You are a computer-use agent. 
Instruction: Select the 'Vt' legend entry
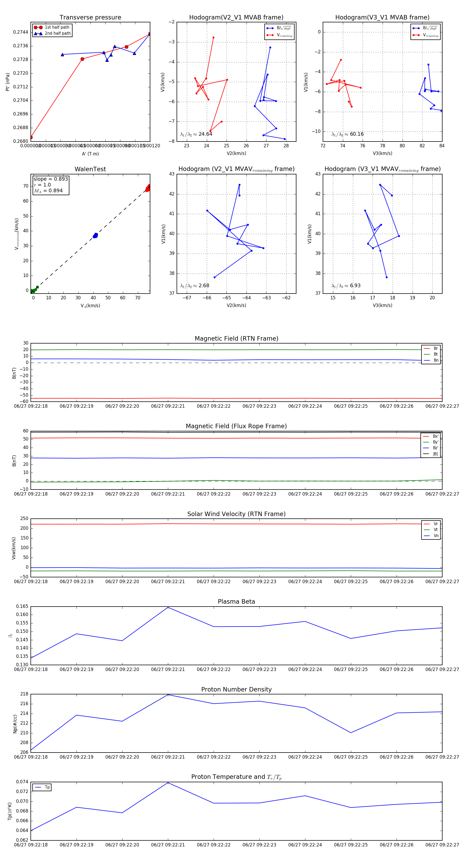coord(431,530)
